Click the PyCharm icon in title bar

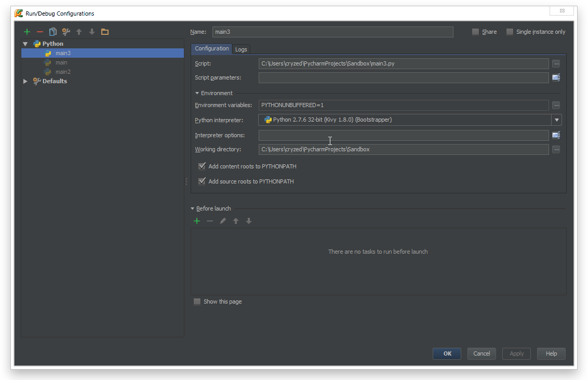19,13
